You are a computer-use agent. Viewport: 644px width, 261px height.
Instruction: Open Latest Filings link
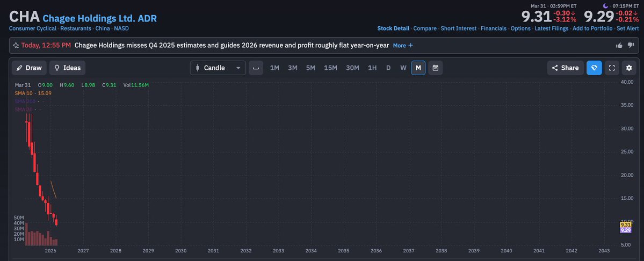tap(551, 28)
